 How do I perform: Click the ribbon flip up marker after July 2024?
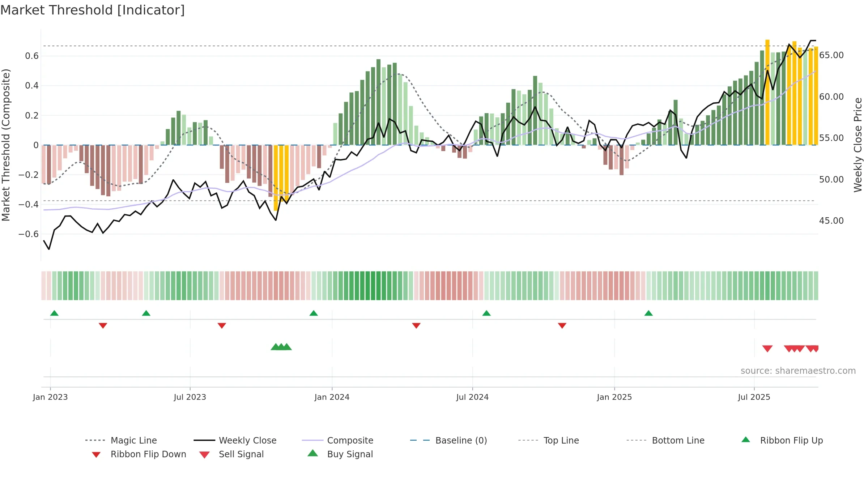(486, 313)
